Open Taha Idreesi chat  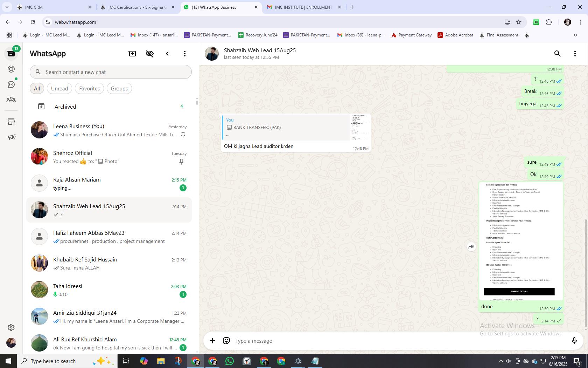coord(109,290)
